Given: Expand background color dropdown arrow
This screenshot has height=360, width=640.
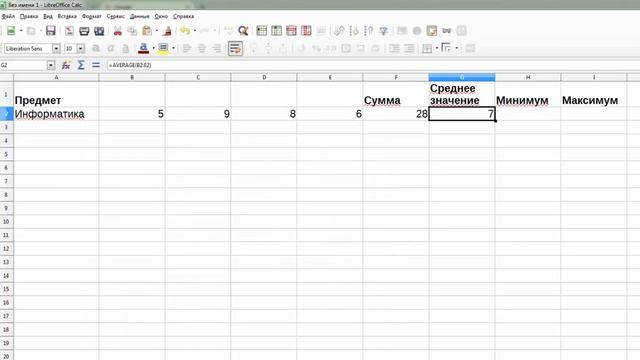Looking at the screenshot, I should click(x=173, y=48).
